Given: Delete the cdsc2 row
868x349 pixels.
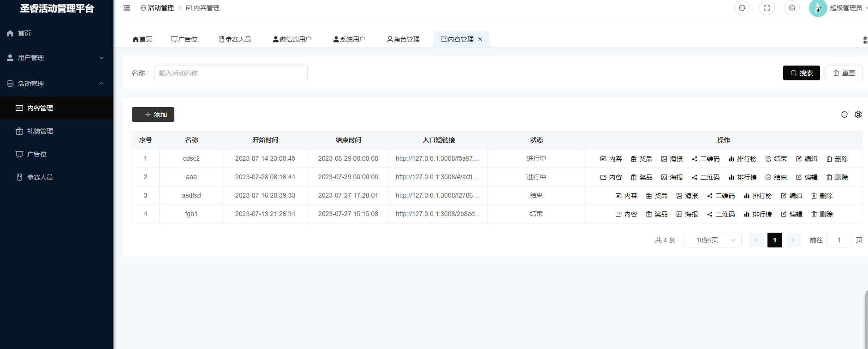Looking at the screenshot, I should click(x=837, y=159).
